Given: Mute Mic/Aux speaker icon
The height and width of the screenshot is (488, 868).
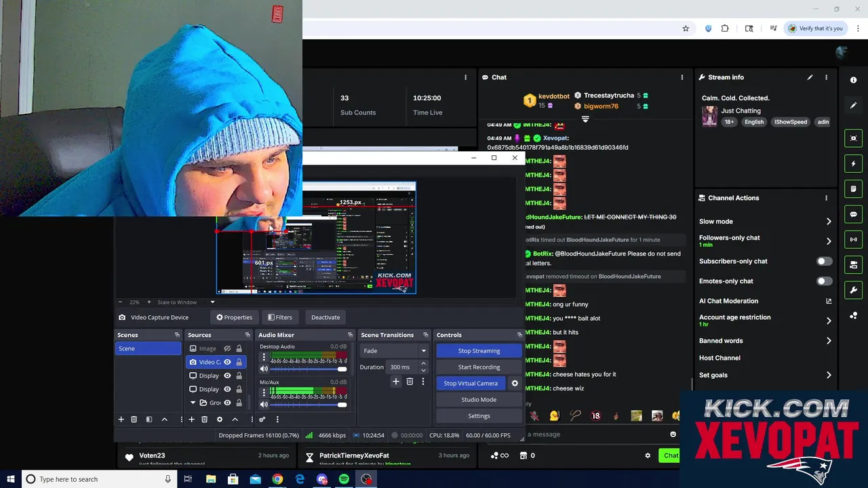Looking at the screenshot, I should pyautogui.click(x=264, y=405).
